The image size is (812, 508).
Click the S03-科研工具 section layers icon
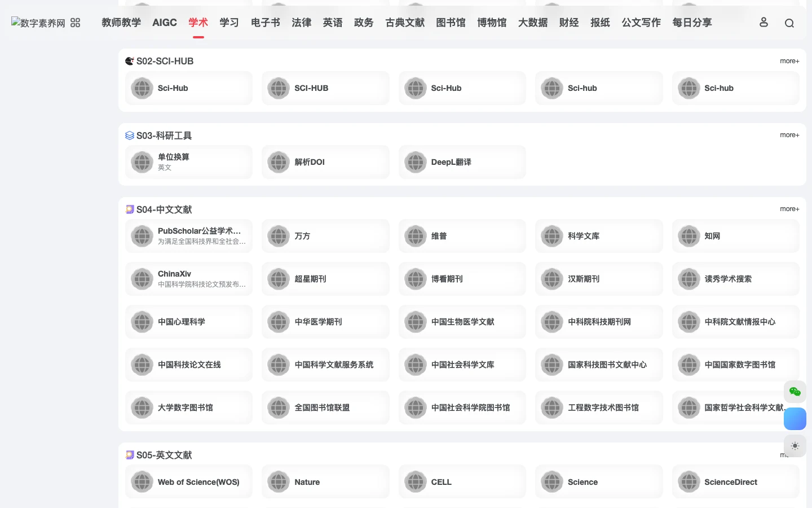(x=130, y=135)
